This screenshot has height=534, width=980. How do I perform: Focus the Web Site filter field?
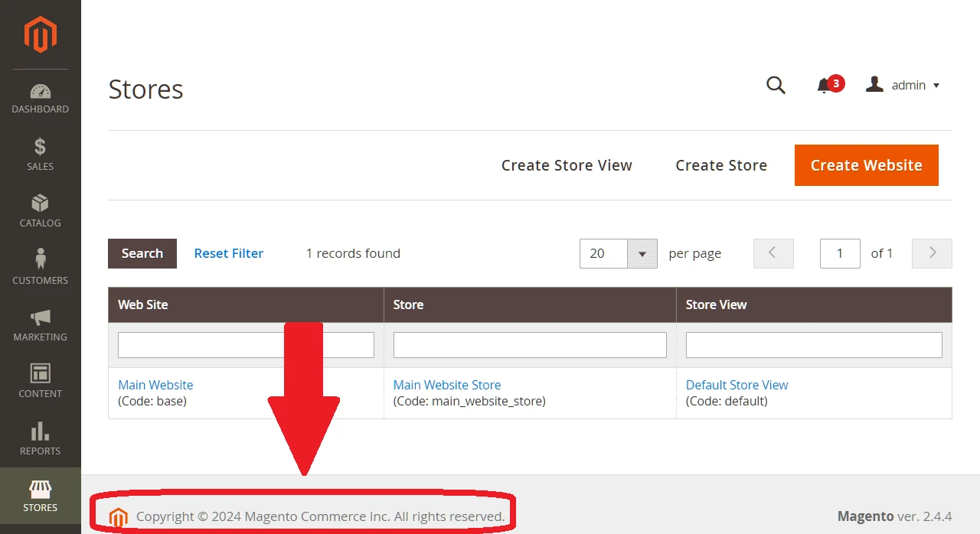pos(199,345)
